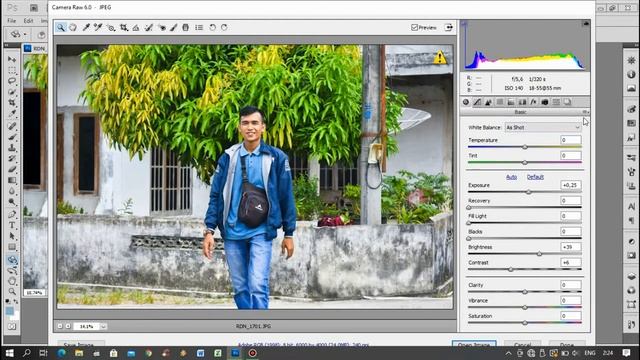Select the Zoom tool in Camera Raw toolbar
This screenshot has width=640, height=360.
[61, 27]
